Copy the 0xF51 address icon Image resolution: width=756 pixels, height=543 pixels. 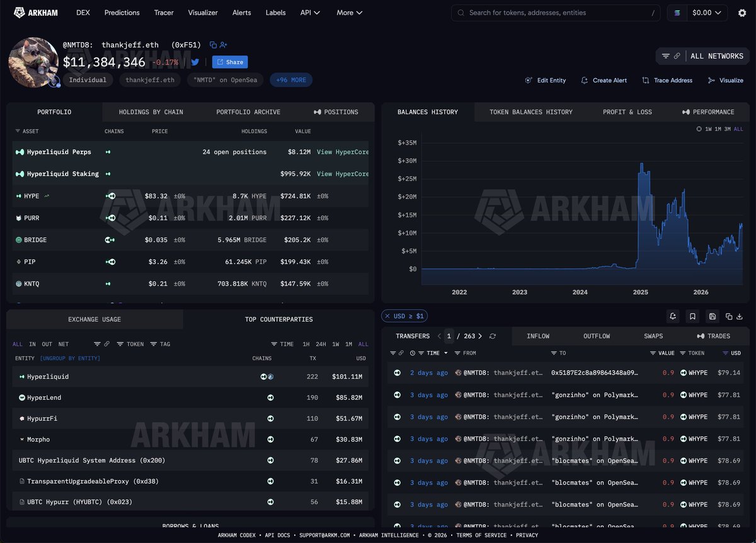[x=213, y=45]
